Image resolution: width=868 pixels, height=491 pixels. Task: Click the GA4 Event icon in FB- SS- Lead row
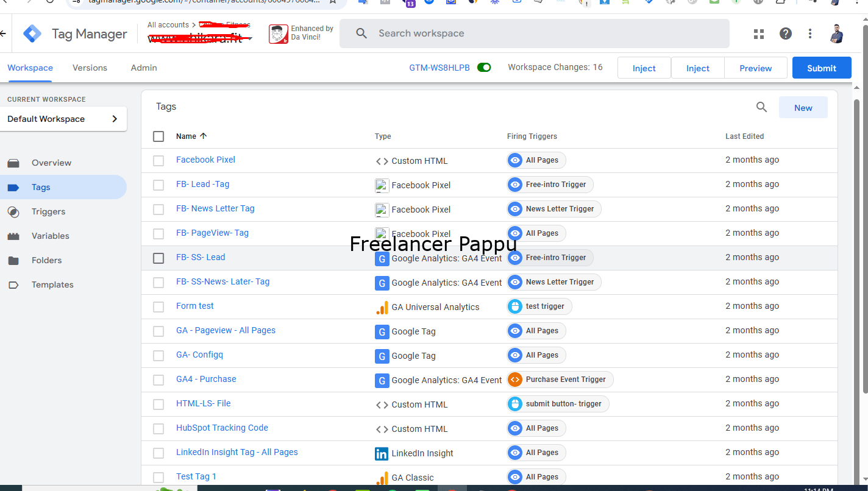pos(382,258)
